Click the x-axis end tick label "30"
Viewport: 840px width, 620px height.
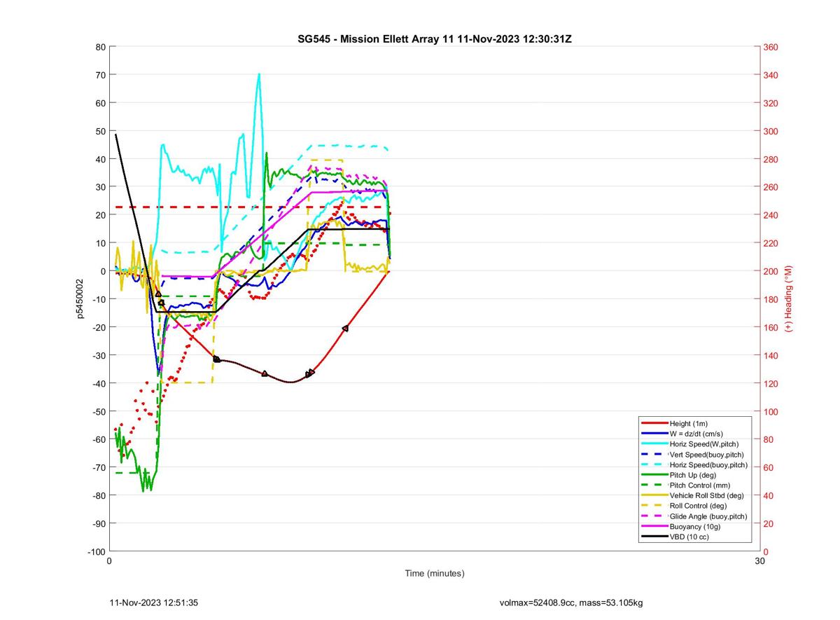759,561
